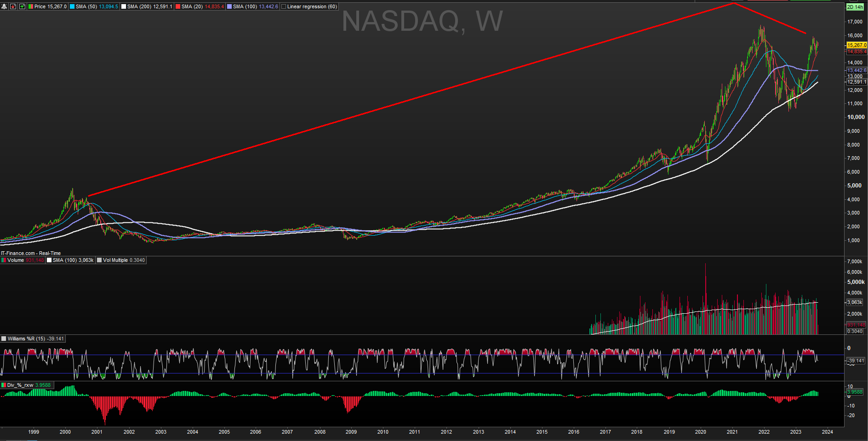Open Williams %R (15) -39.141 label
This screenshot has height=441, width=868.
(35, 339)
